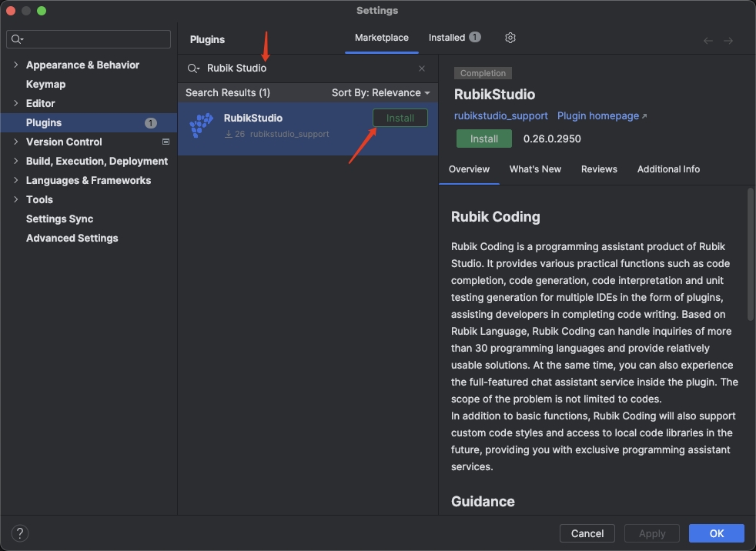
Task: Expand Appearance & Behavior section
Action: point(16,65)
